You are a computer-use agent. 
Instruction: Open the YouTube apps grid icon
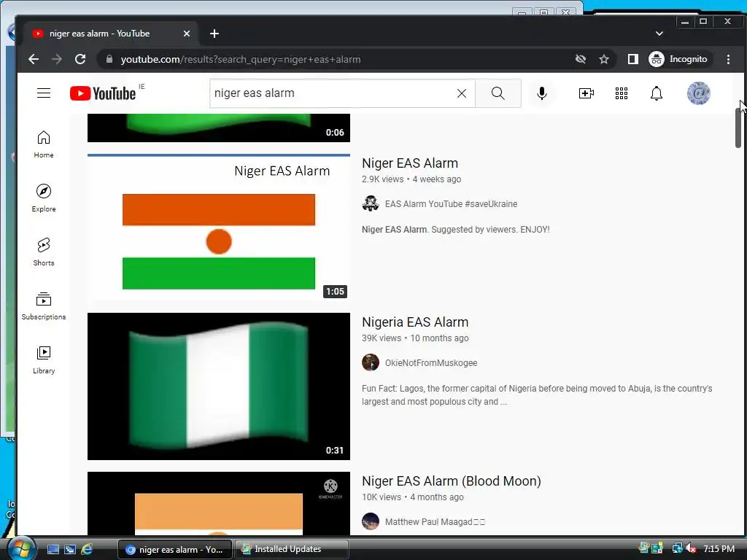coord(622,93)
